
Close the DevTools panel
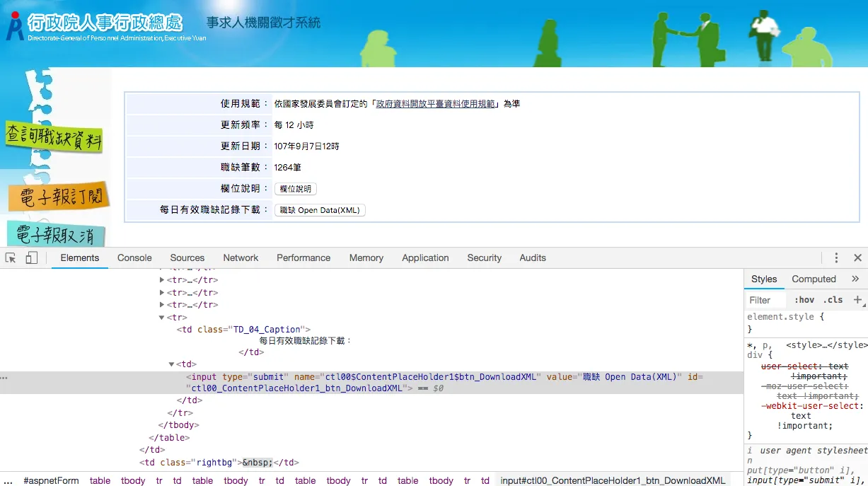pyautogui.click(x=857, y=258)
